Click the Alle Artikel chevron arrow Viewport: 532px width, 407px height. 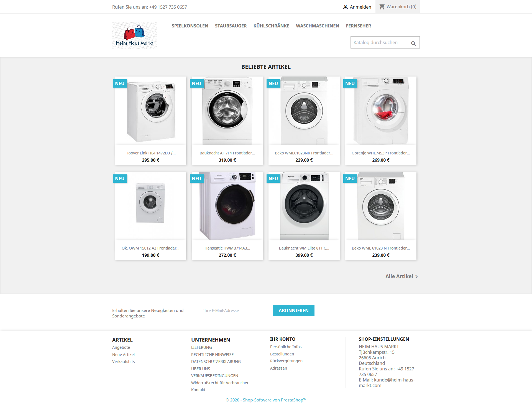416,276
